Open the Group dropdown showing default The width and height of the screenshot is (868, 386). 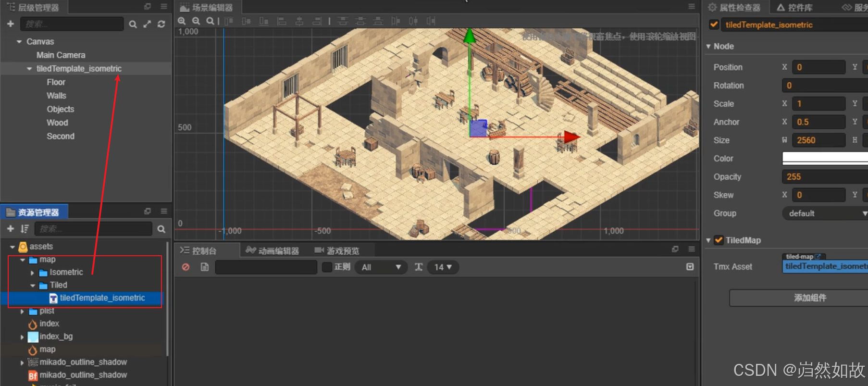(x=825, y=213)
